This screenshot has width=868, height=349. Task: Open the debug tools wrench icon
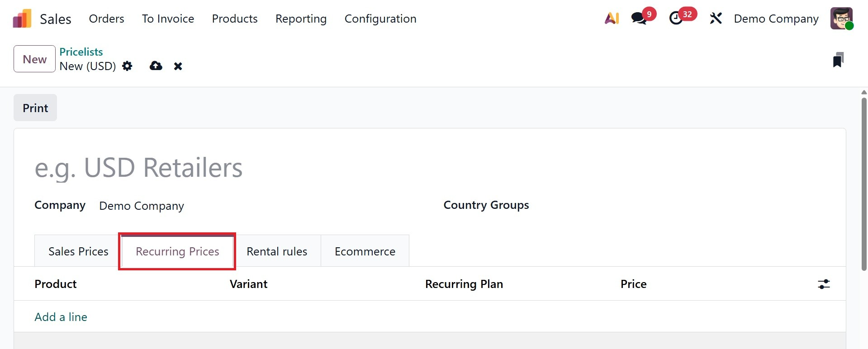click(716, 19)
